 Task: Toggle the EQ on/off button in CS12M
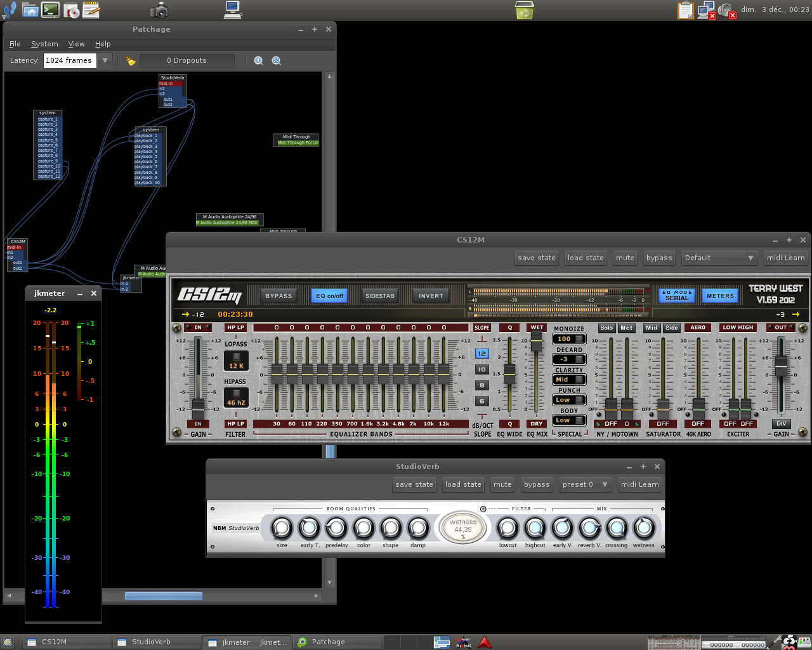[x=329, y=296]
